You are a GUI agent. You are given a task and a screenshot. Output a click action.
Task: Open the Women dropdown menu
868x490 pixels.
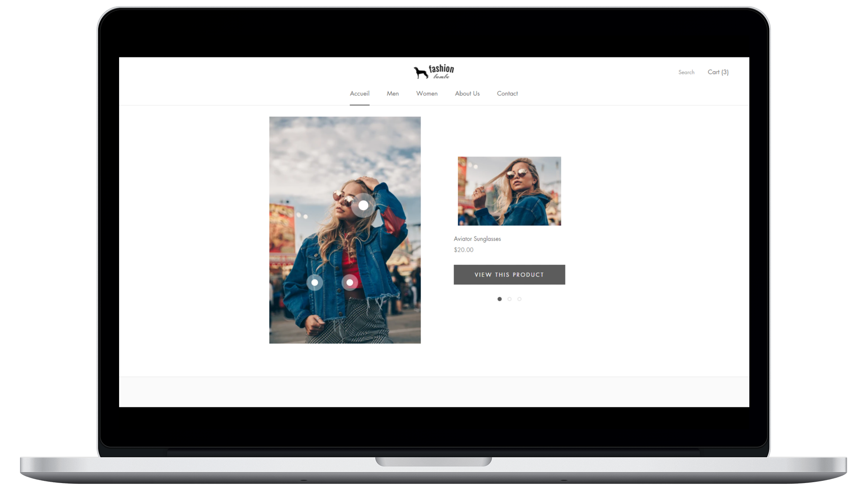[427, 93]
